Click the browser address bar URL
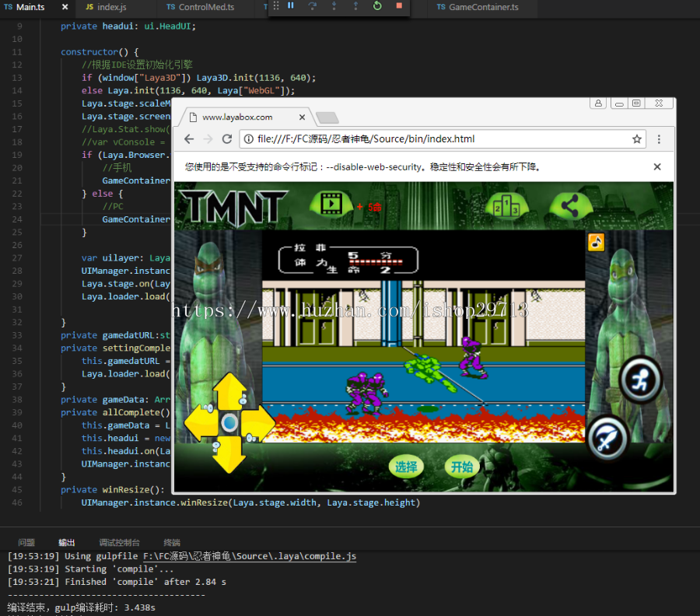 (366, 138)
